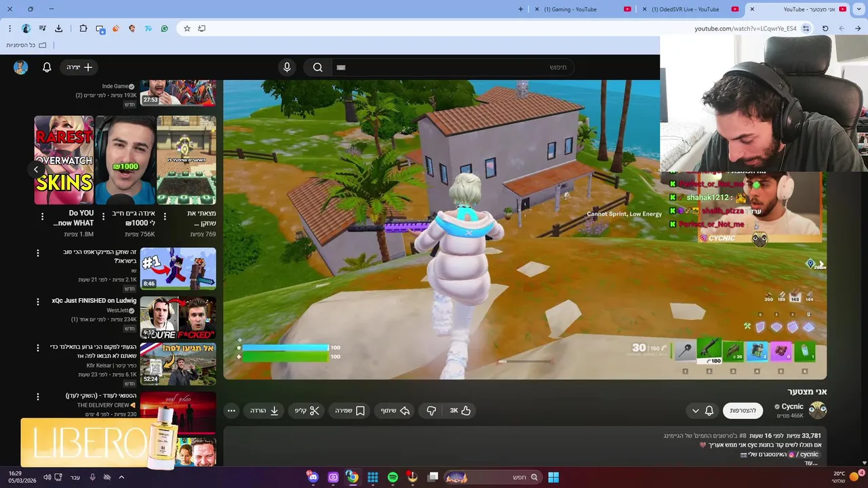868x488 pixels.
Task: Click the video player area
Action: coord(525,230)
